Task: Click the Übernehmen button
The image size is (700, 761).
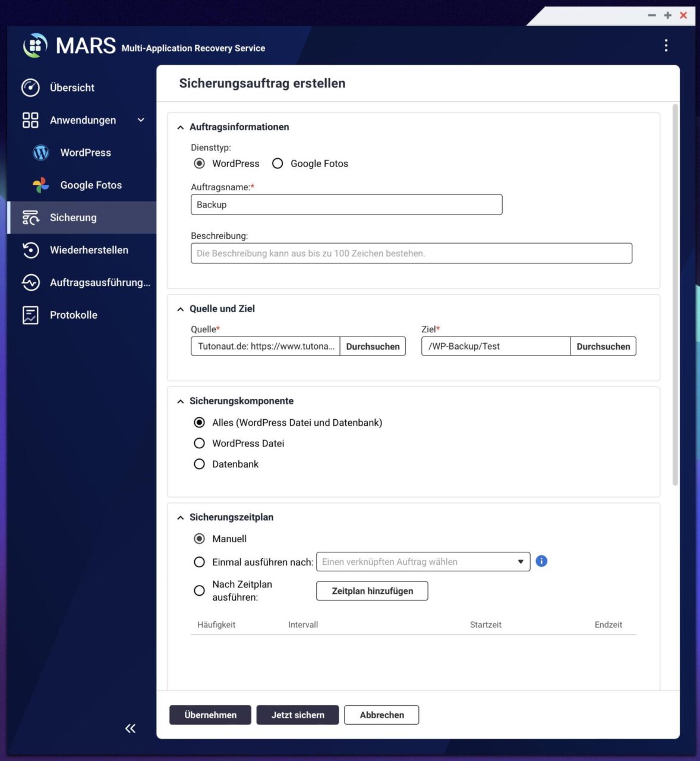Action: tap(210, 715)
